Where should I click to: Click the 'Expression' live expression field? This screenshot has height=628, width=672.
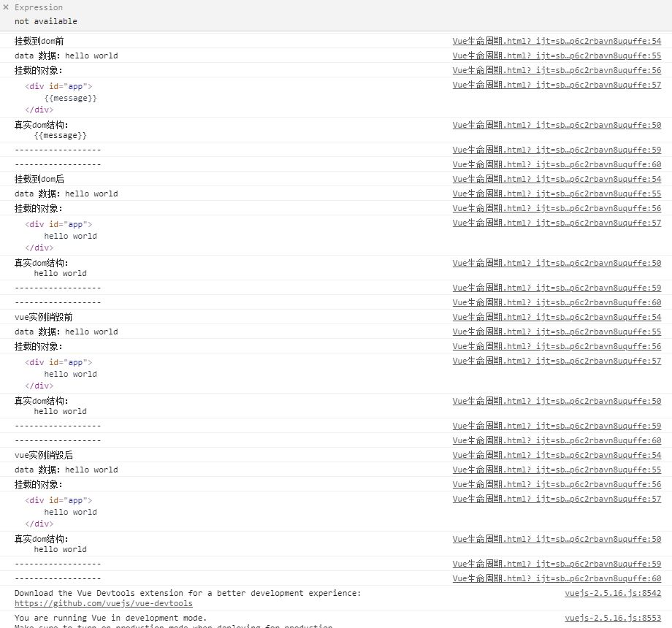click(39, 7)
